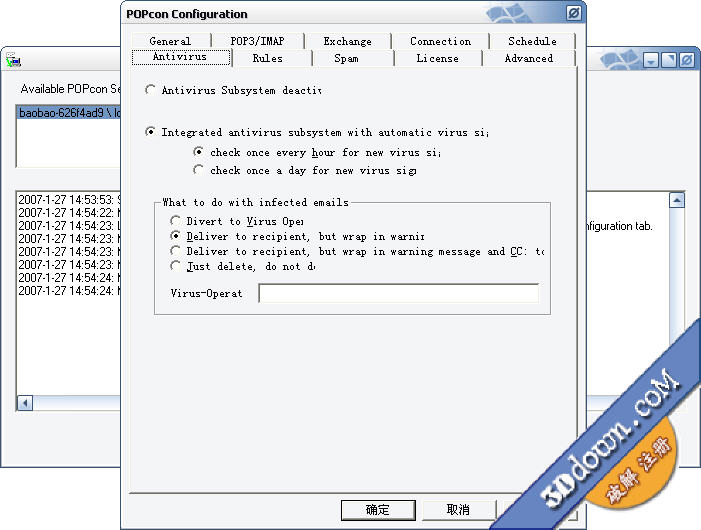
Task: Open the Rules tab
Action: [x=267, y=58]
